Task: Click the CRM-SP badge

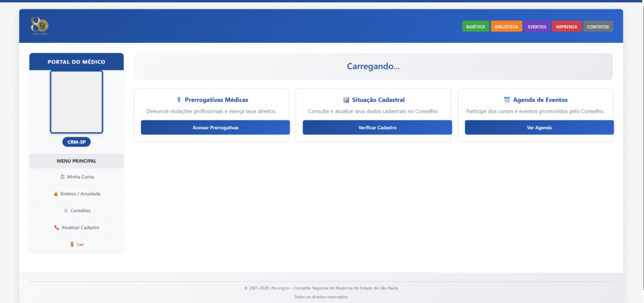Action: [76, 142]
